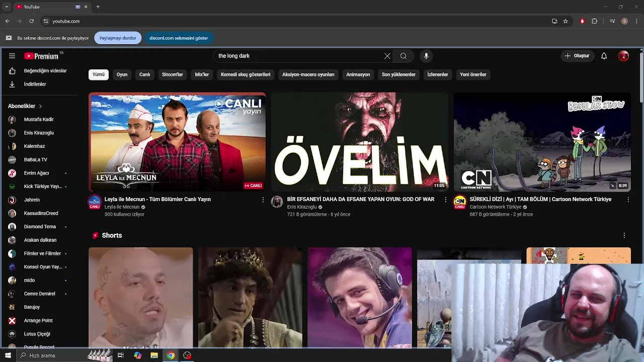
Task: Click Paylaşmayı durdur button
Action: pyautogui.click(x=118, y=38)
